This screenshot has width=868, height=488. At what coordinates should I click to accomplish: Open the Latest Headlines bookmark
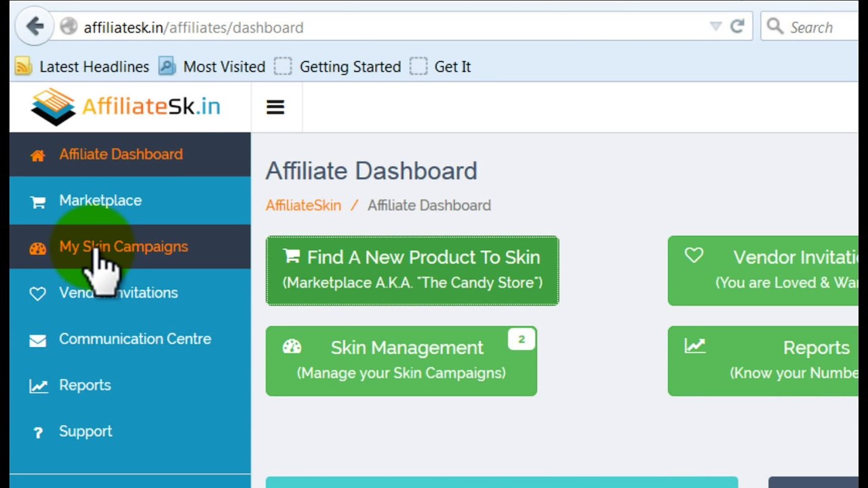tap(94, 66)
